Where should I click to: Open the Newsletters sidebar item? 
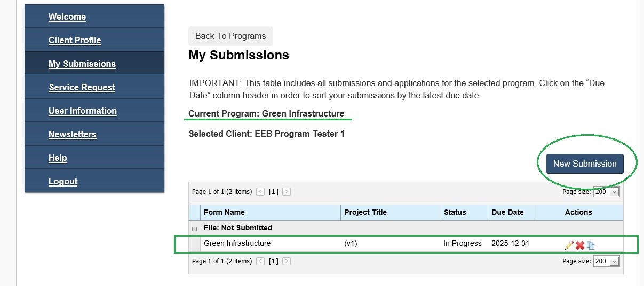pos(73,134)
